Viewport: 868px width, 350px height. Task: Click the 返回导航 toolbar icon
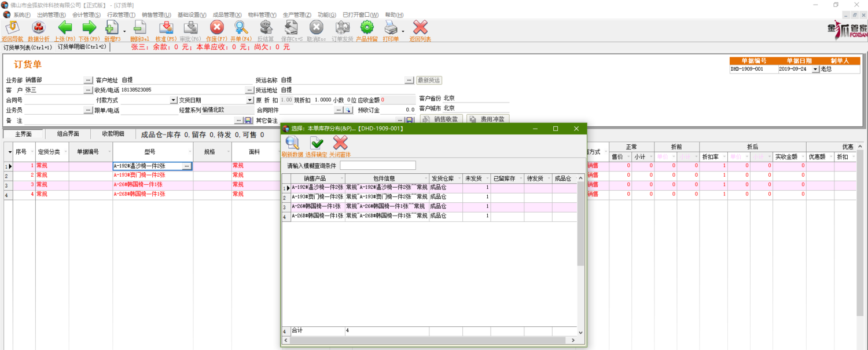pos(12,31)
